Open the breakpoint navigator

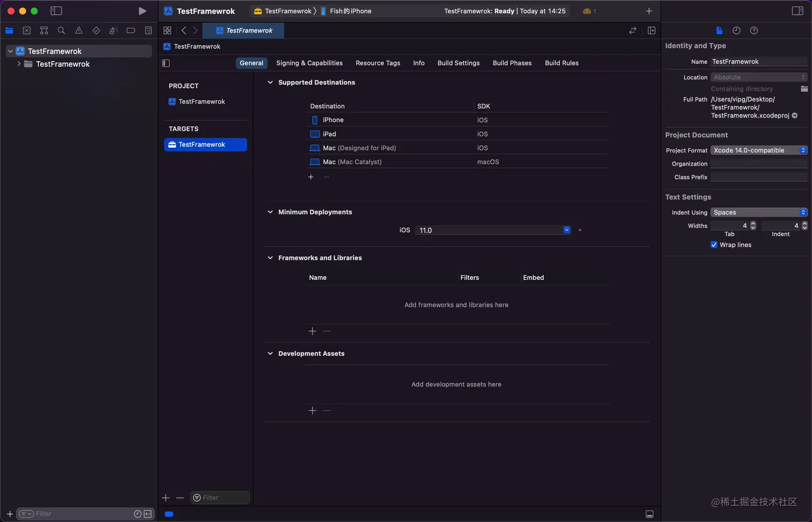coord(131,31)
